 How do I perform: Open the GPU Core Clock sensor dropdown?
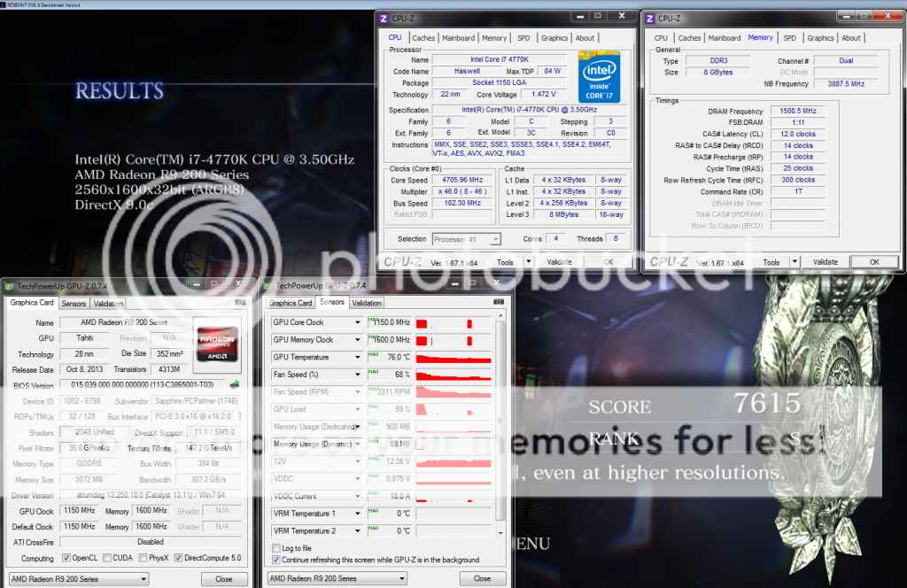tap(358, 322)
